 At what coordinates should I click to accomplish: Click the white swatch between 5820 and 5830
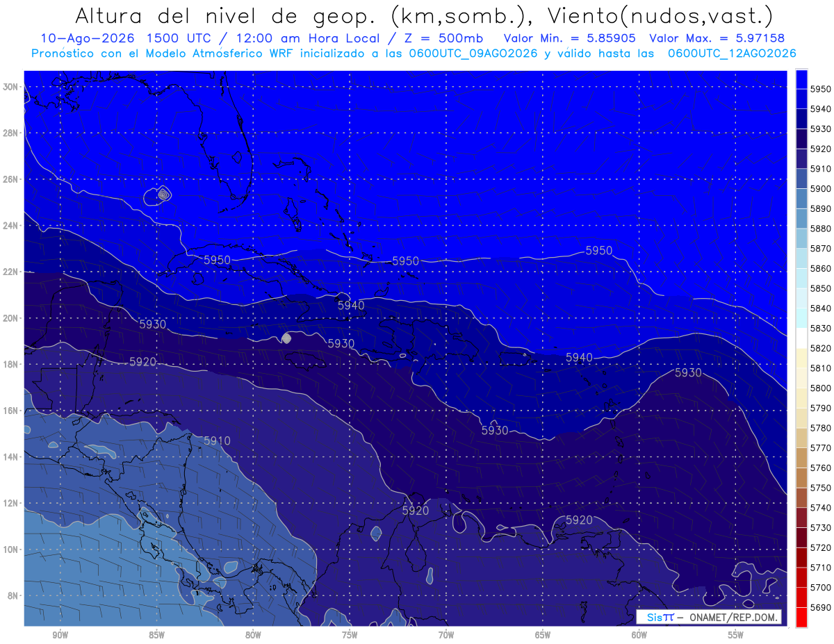click(801, 338)
